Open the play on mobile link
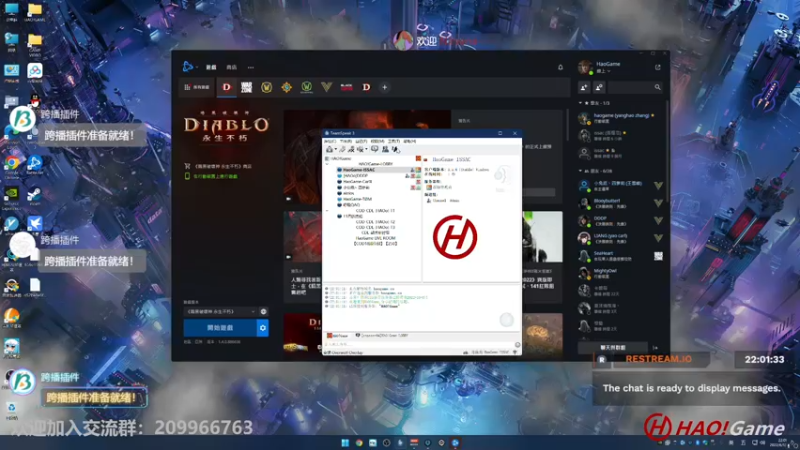Viewport: 800px width, 450px height. [x=211, y=177]
